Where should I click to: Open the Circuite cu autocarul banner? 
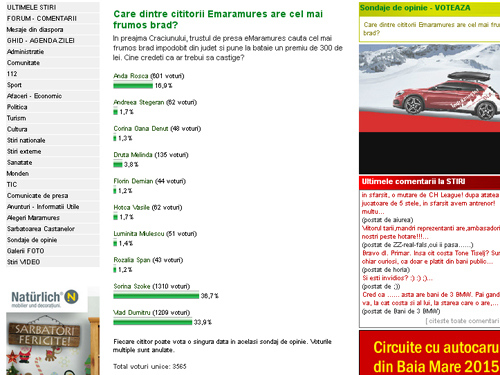(x=429, y=353)
